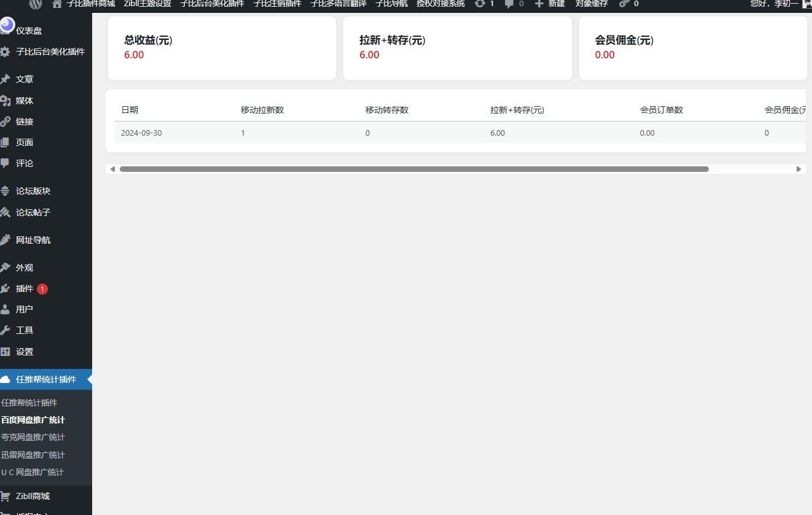Open 设置 settings in sidebar
This screenshot has width=812, height=515.
click(x=25, y=352)
